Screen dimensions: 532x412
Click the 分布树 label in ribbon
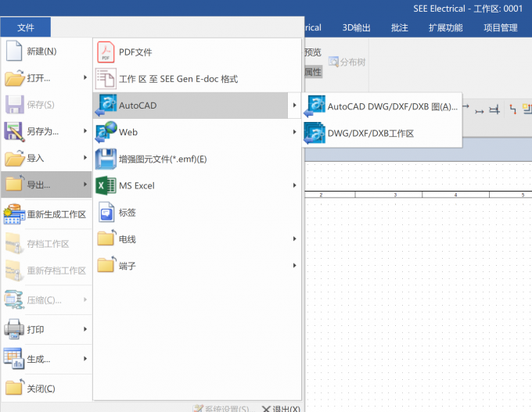[353, 62]
